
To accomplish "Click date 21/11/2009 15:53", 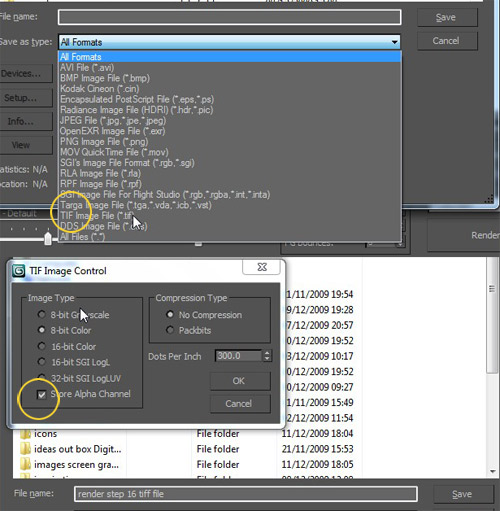I will (317, 449).
